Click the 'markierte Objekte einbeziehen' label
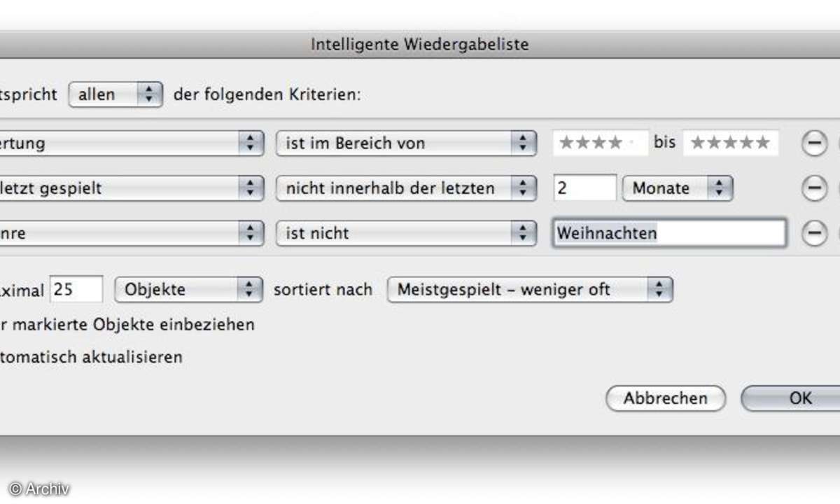 (x=127, y=325)
